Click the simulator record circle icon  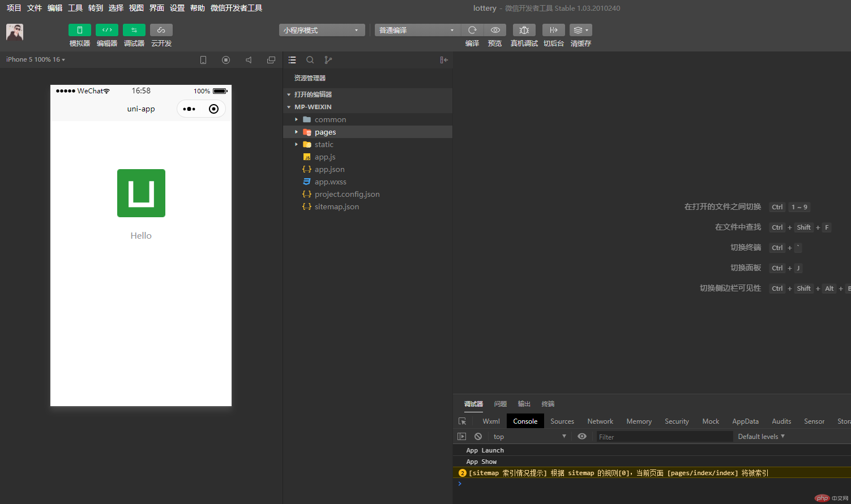click(226, 60)
